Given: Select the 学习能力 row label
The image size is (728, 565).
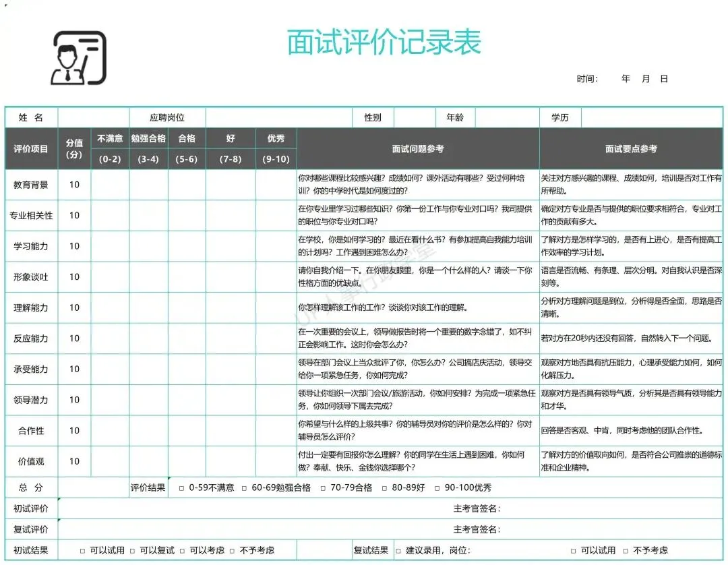Looking at the screenshot, I should click(31, 246).
